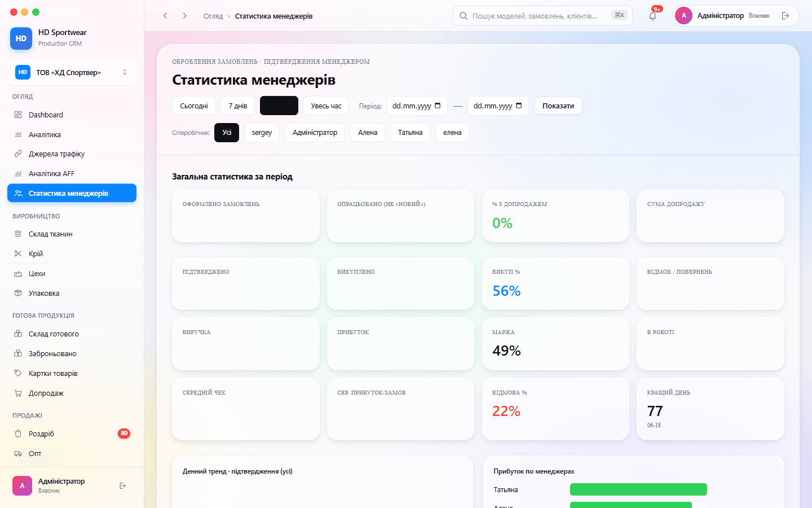Click the Крій scissors icon
Image resolution: width=812 pixels, height=508 pixels.
coord(18,253)
